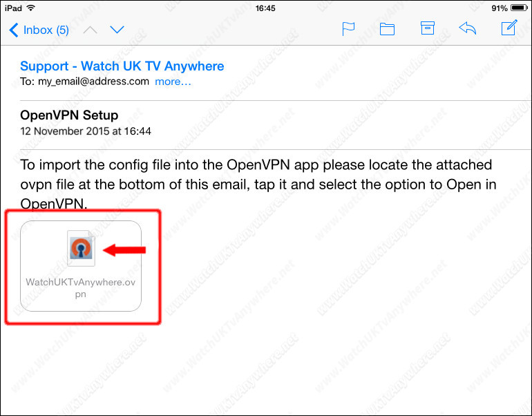Archive this message
The width and height of the screenshot is (532, 416).
(428, 28)
